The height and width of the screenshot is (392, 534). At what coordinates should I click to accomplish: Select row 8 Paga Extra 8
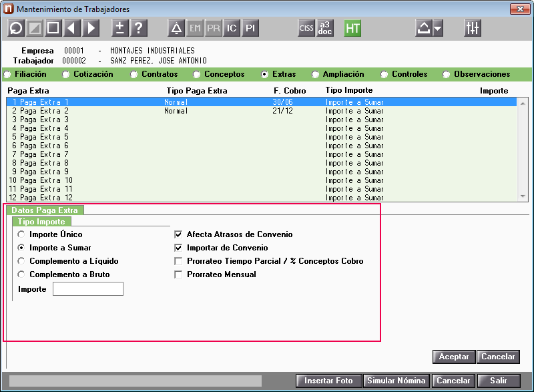[261, 163]
